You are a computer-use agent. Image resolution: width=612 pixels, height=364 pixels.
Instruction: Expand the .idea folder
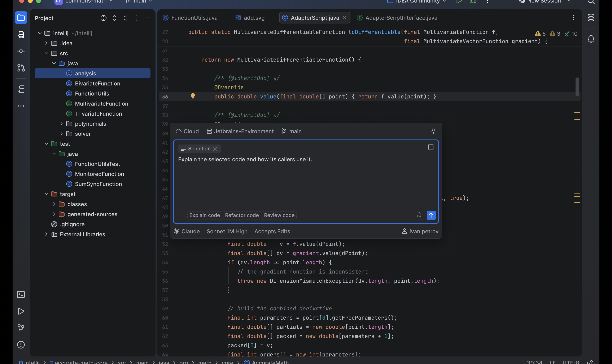46,43
